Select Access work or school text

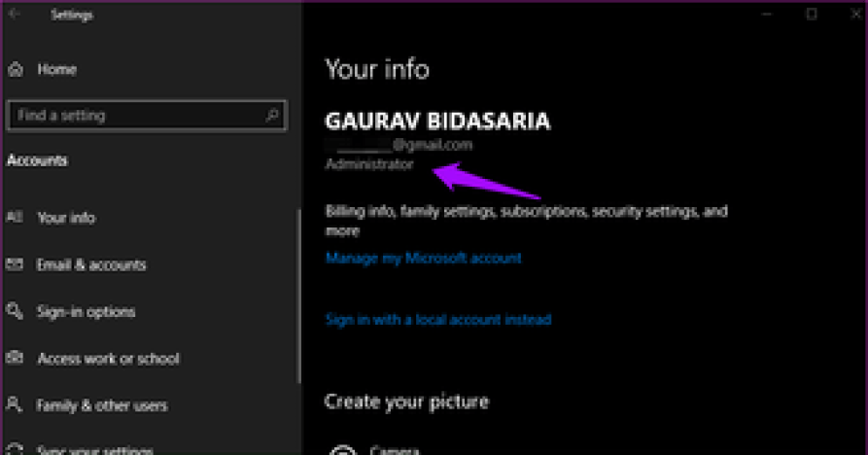[x=108, y=359]
